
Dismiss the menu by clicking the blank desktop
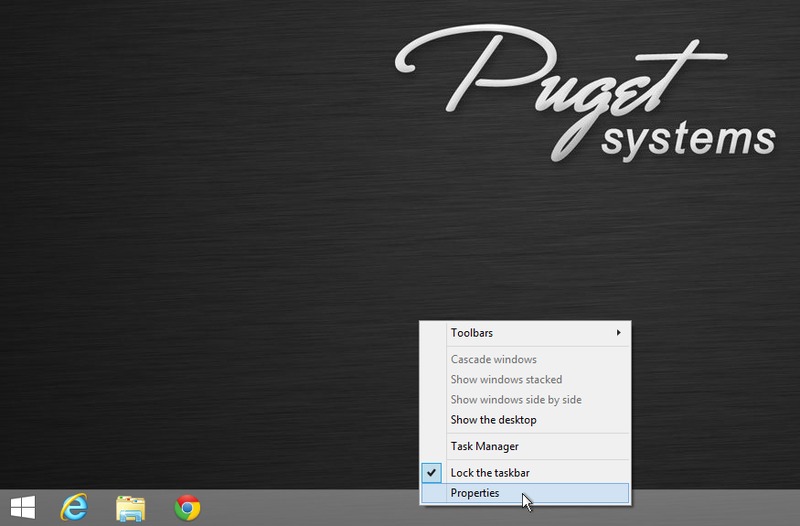[200, 250]
